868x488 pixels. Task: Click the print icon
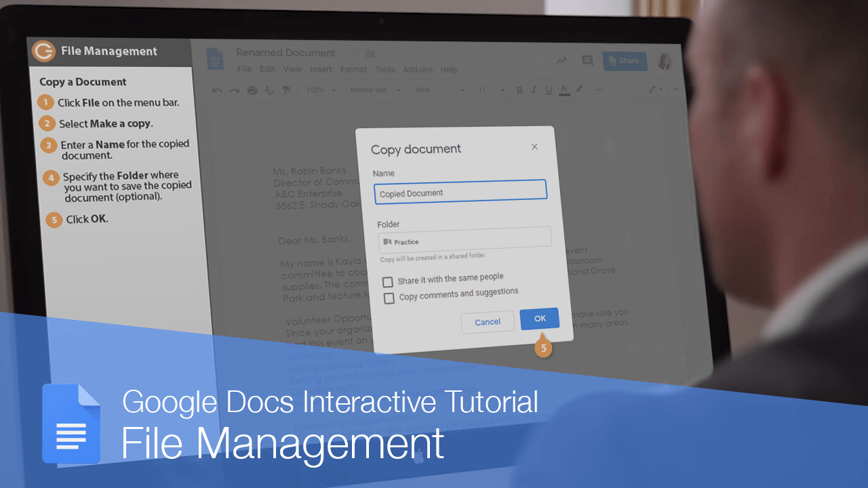[252, 89]
